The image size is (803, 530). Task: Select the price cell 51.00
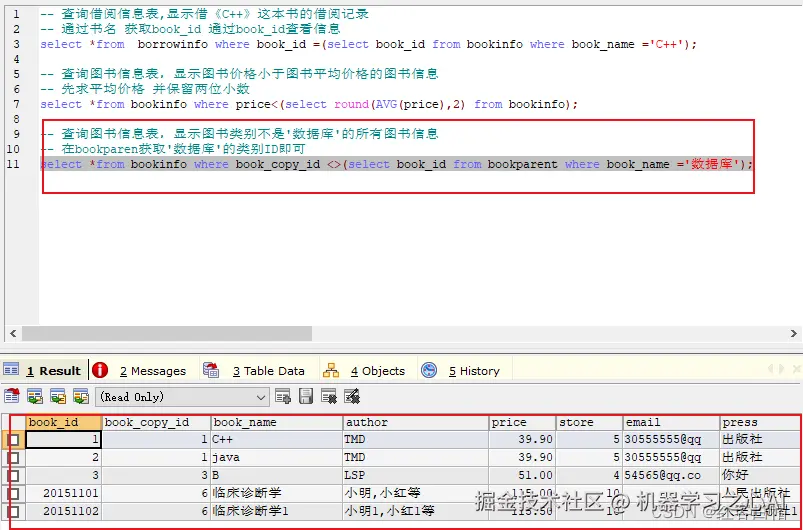(522, 475)
